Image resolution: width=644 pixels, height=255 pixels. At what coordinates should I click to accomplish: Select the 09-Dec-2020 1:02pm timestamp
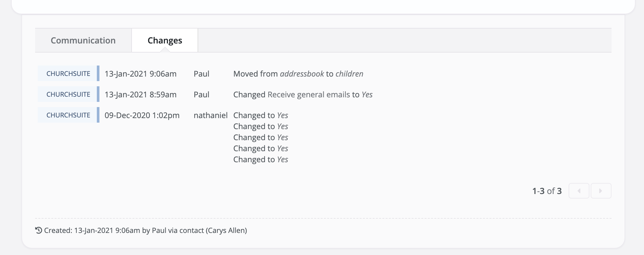[x=142, y=115]
